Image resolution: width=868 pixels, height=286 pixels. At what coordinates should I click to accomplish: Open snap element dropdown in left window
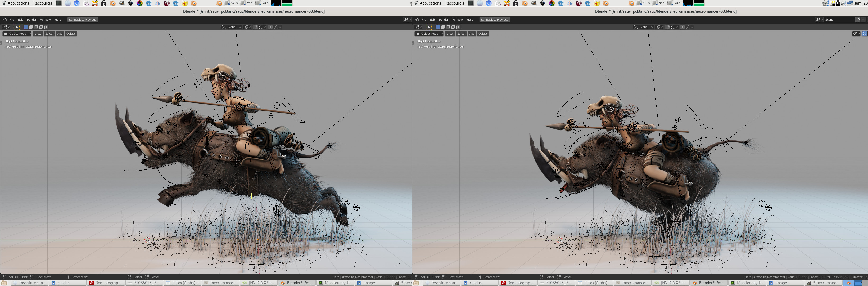(263, 27)
